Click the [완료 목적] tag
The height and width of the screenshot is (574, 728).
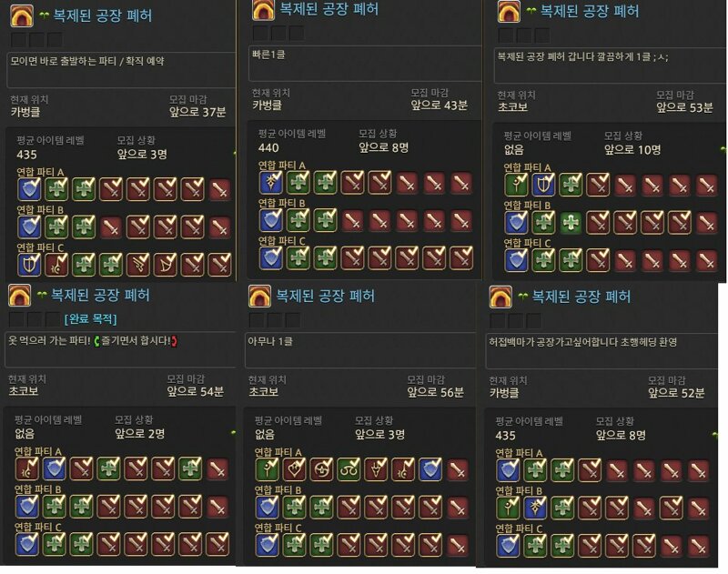click(90, 318)
